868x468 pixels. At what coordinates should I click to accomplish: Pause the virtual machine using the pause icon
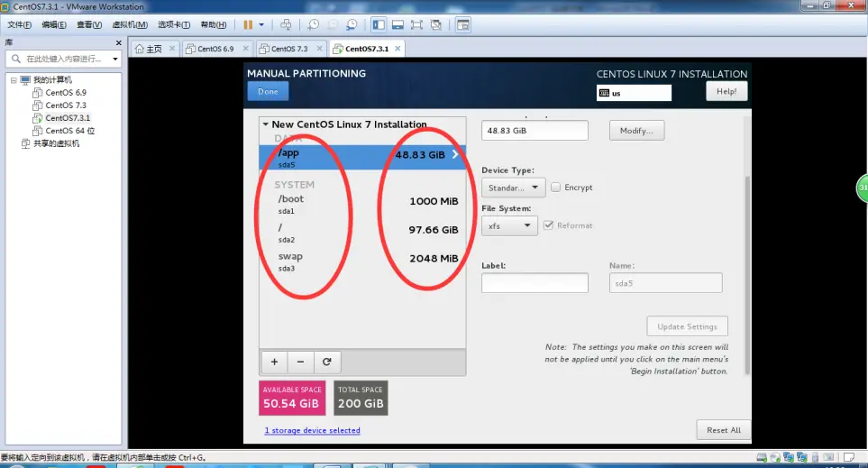(248, 25)
